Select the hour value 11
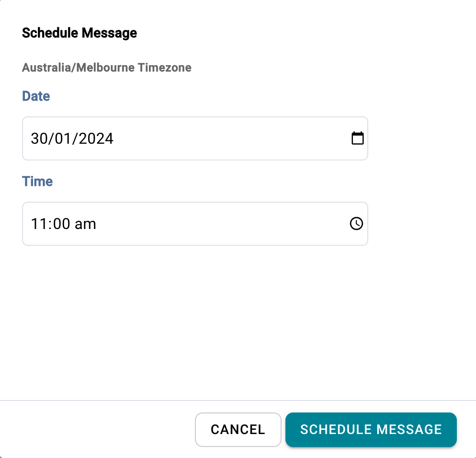Viewport: 476px width, 458px height. click(x=37, y=224)
